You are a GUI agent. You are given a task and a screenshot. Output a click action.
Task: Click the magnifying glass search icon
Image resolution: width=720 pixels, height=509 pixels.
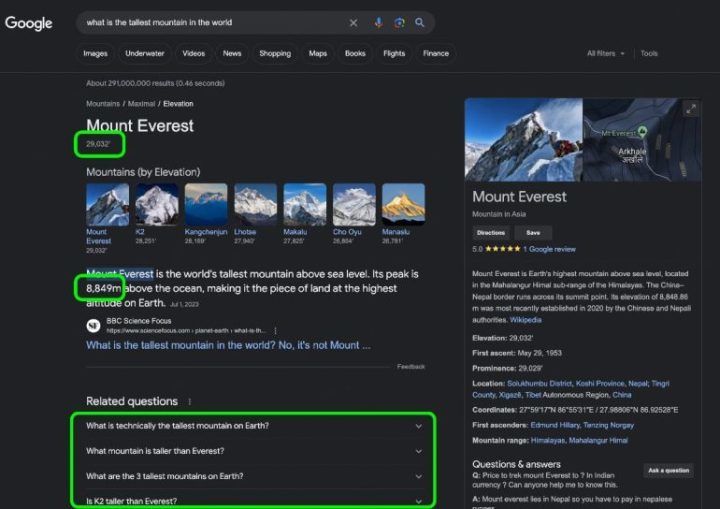click(x=420, y=23)
